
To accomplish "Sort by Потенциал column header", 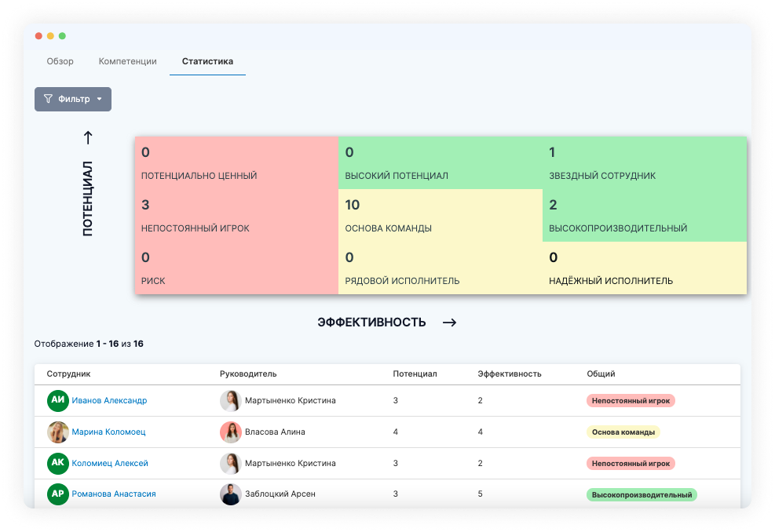I will tap(415, 373).
